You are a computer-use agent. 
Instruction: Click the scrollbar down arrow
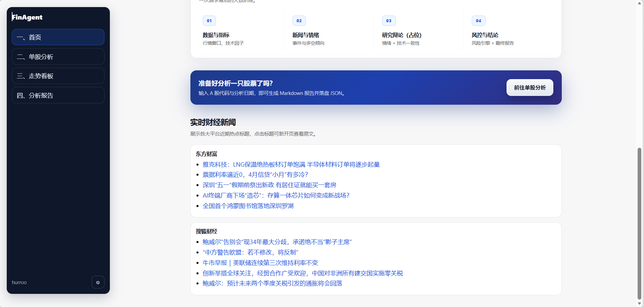[x=639, y=304]
